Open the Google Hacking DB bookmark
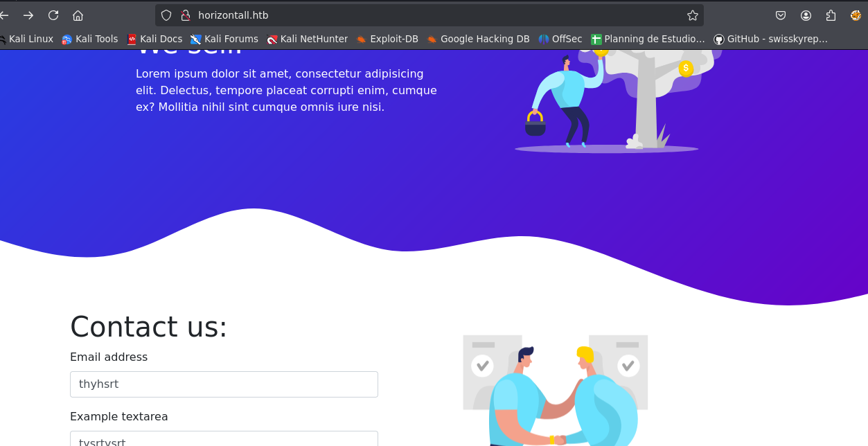Image resolution: width=868 pixels, height=446 pixels. point(478,39)
